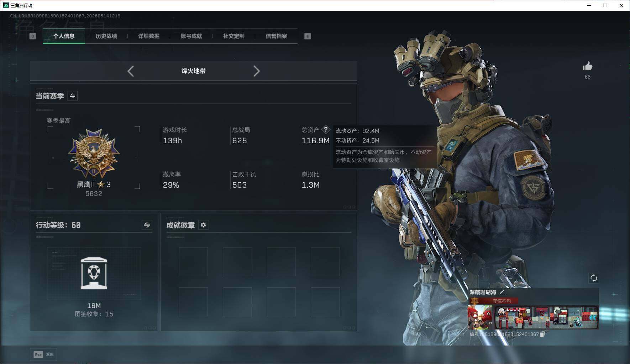The width and height of the screenshot is (630, 364).
Task: Click the 总资产 value 116.9M
Action: [315, 141]
